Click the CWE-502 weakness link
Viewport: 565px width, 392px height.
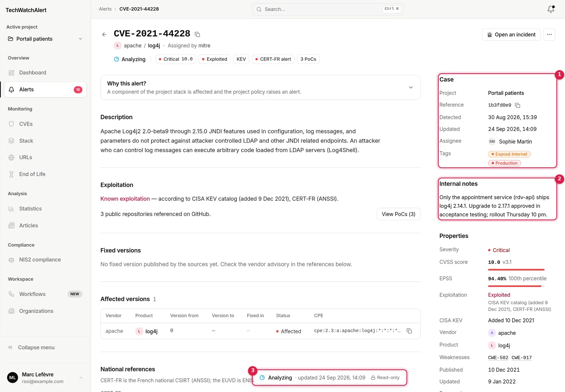coord(498,358)
